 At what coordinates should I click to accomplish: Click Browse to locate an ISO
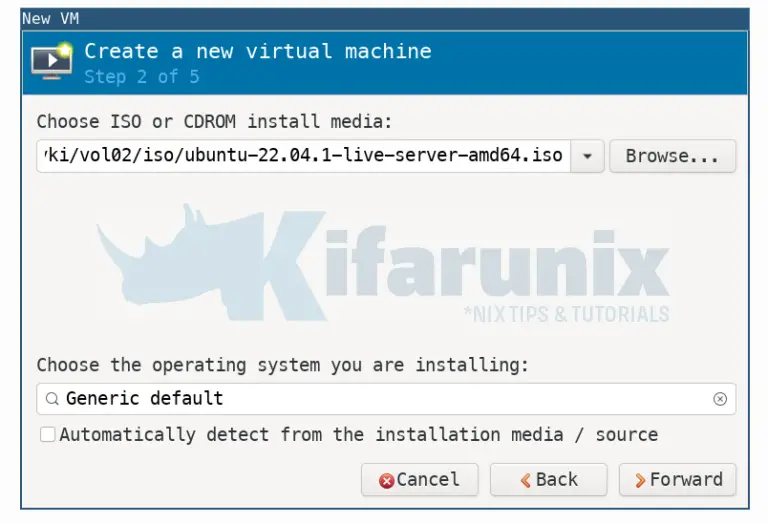[672, 156]
